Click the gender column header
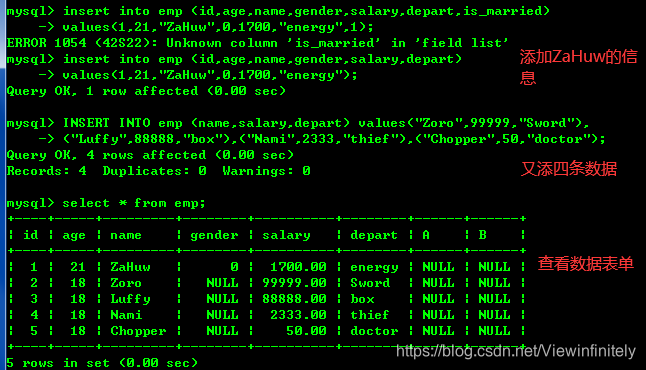The height and width of the screenshot is (370, 646). pyautogui.click(x=214, y=236)
